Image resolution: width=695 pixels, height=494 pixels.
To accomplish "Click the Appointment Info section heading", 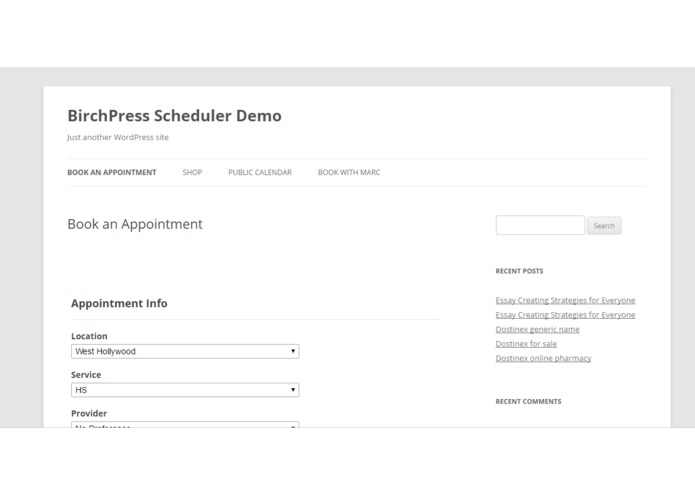I will pos(119,303).
